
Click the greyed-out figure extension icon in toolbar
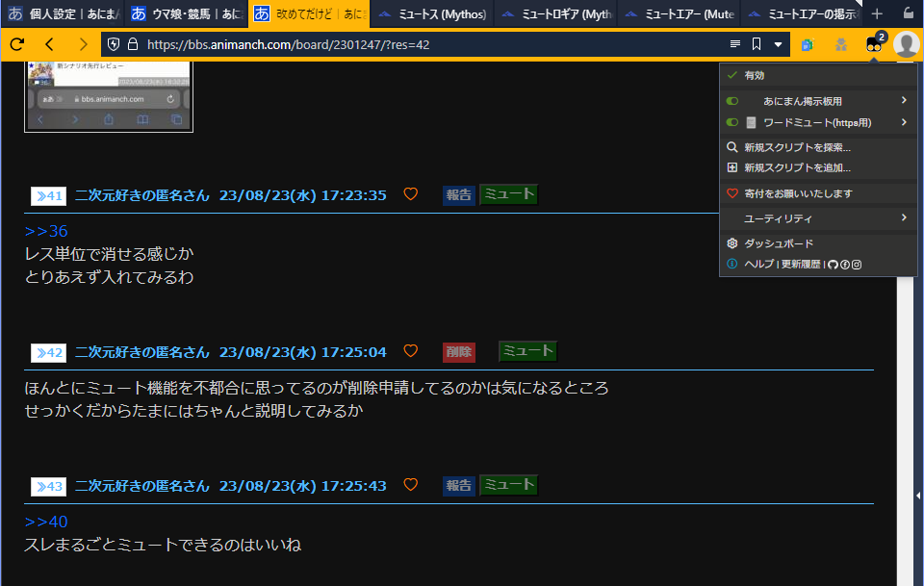(841, 45)
